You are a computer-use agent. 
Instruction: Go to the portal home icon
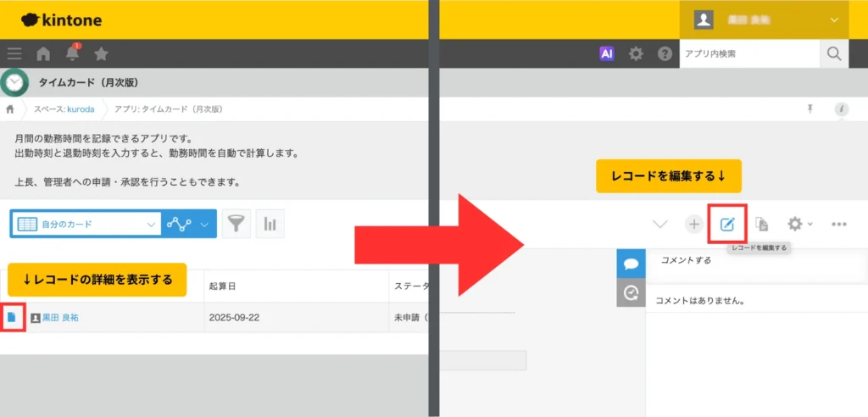(43, 54)
